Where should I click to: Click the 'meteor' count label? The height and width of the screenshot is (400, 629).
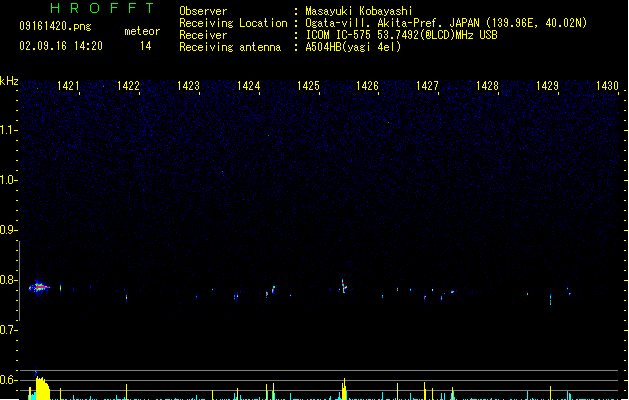142,31
